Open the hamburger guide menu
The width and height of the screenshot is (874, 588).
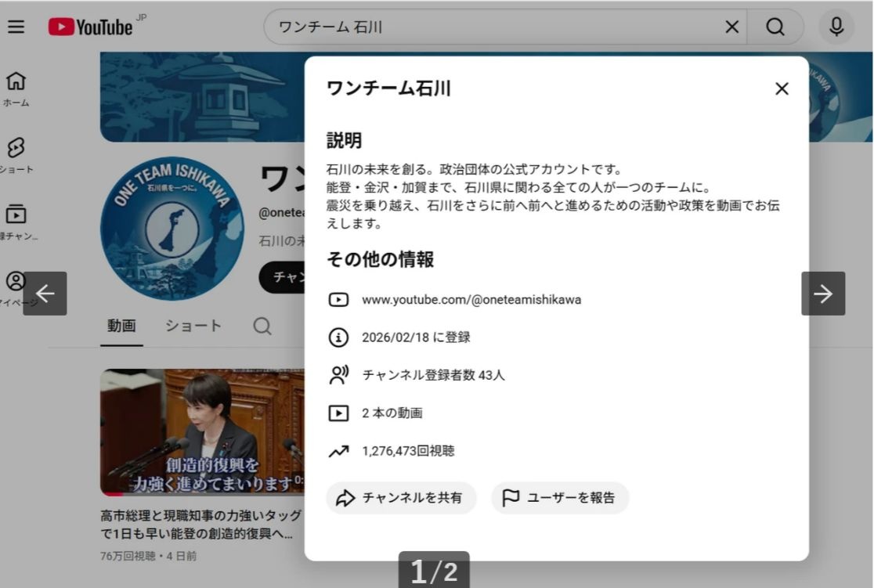pyautogui.click(x=16, y=27)
